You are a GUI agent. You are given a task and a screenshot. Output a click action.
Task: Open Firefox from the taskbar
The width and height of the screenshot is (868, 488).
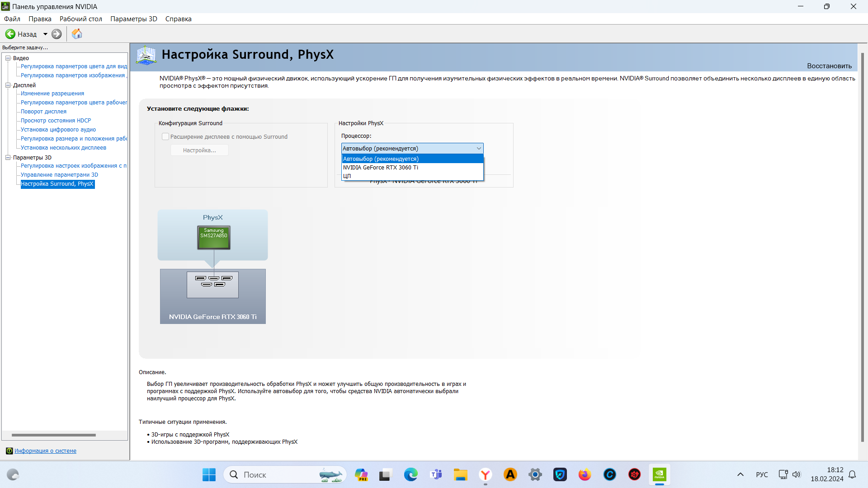585,474
